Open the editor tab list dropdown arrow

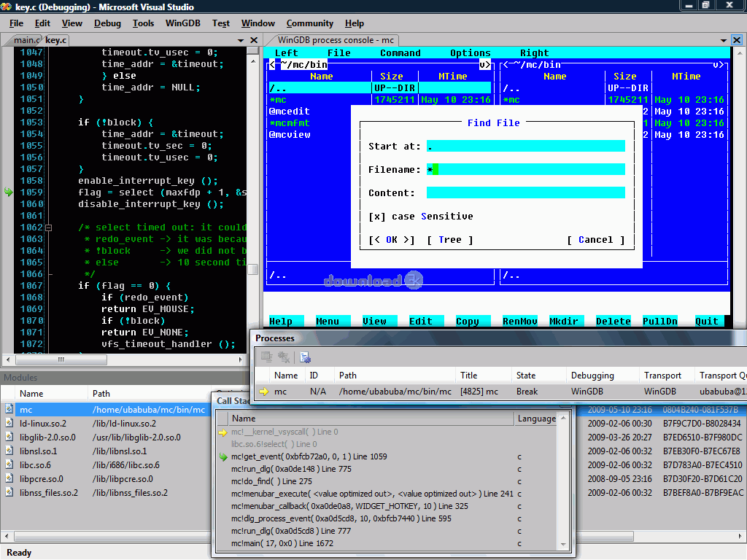(241, 41)
